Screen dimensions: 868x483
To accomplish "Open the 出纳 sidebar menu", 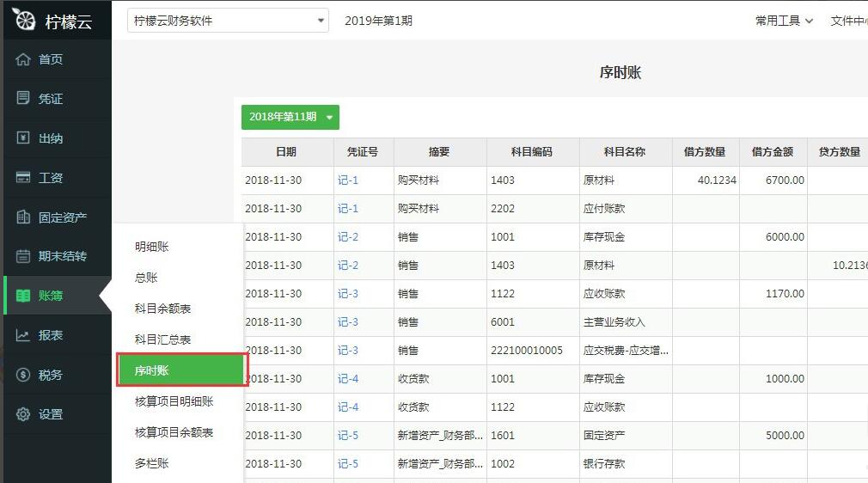I will point(58,138).
